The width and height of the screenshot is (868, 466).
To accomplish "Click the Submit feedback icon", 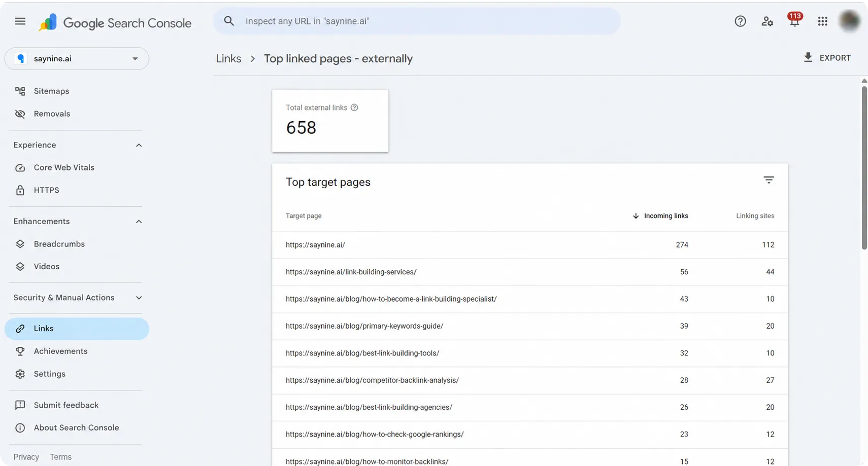I will pyautogui.click(x=20, y=405).
